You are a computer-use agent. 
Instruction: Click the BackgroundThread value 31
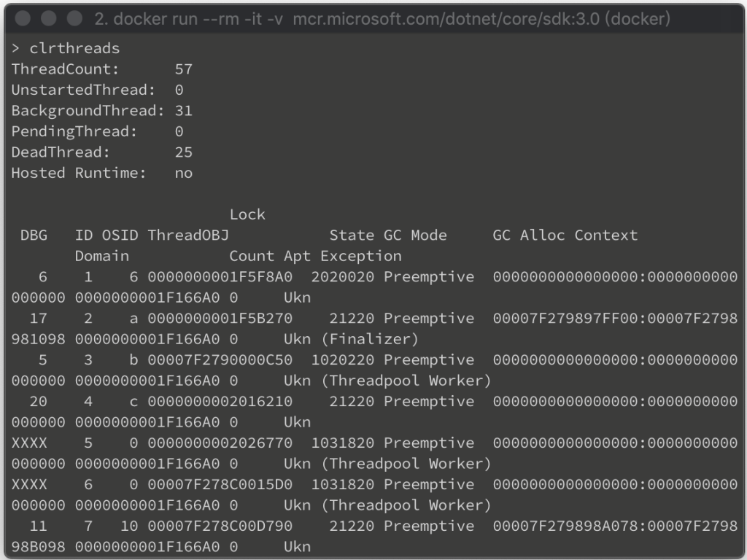(183, 111)
